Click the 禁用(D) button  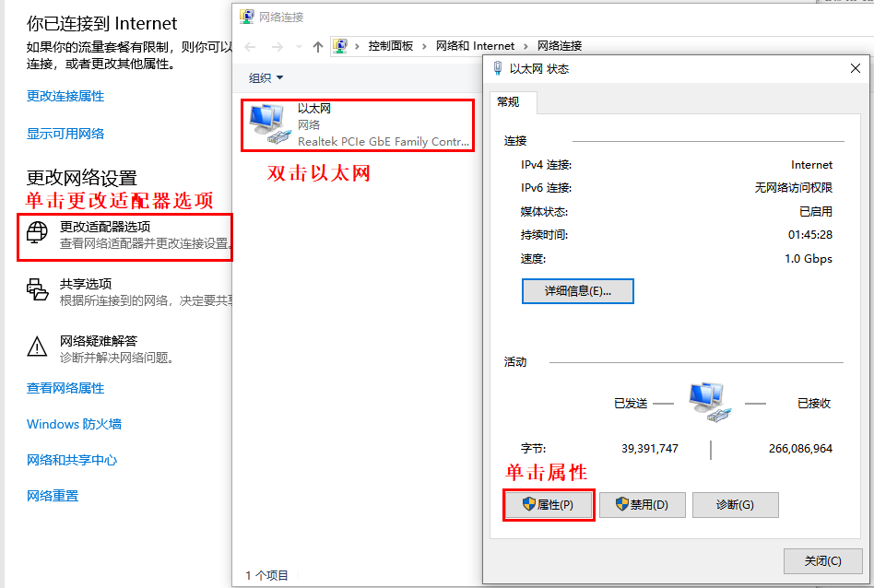(x=642, y=505)
